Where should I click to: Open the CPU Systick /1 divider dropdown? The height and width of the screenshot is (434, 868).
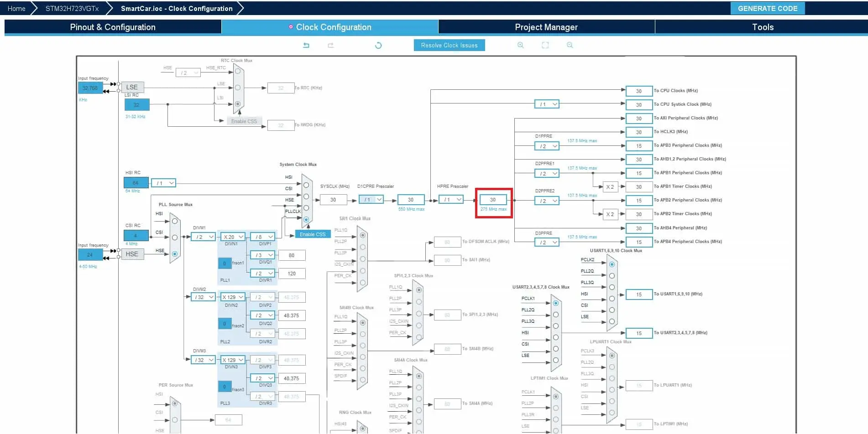click(x=547, y=104)
